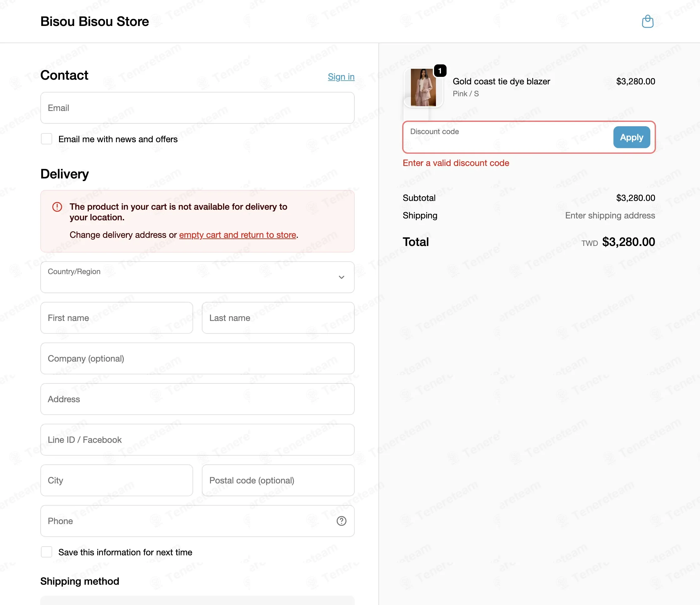
Task: Click the TWD currency label
Action: click(589, 243)
